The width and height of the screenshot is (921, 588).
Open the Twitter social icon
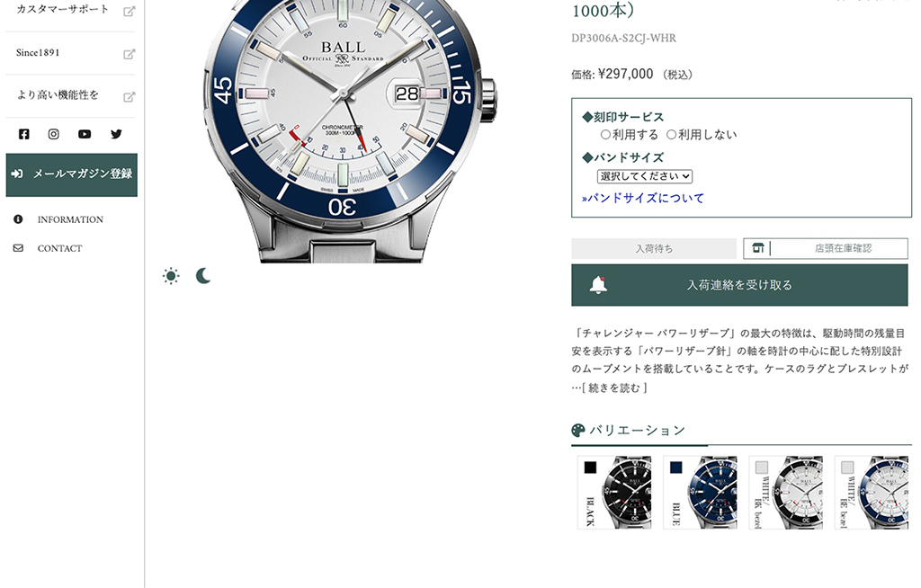click(x=116, y=134)
